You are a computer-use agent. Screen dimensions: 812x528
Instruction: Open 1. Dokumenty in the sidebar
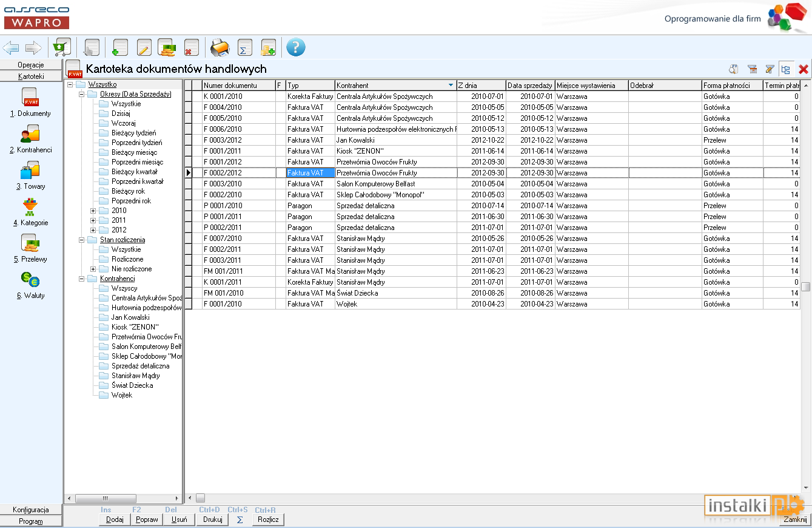pos(30,102)
